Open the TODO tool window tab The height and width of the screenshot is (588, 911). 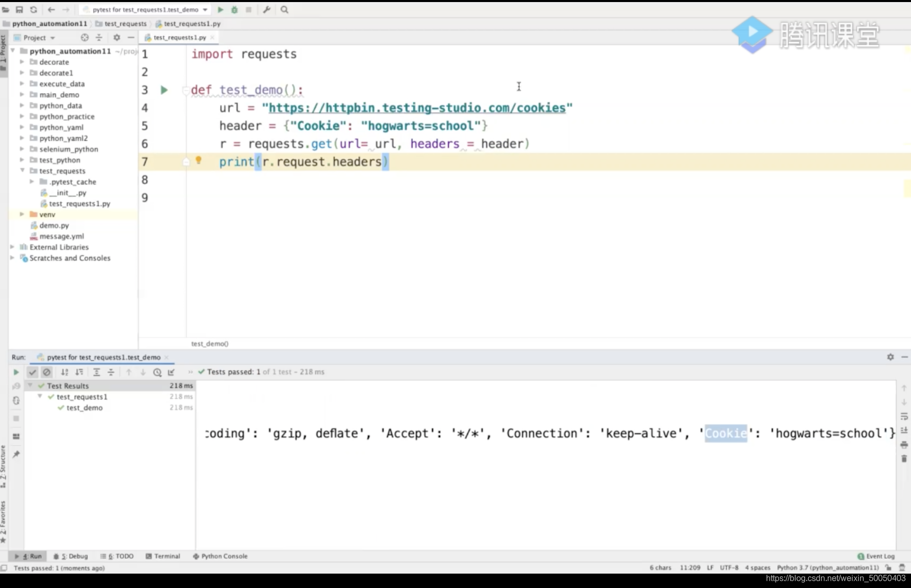coord(117,556)
